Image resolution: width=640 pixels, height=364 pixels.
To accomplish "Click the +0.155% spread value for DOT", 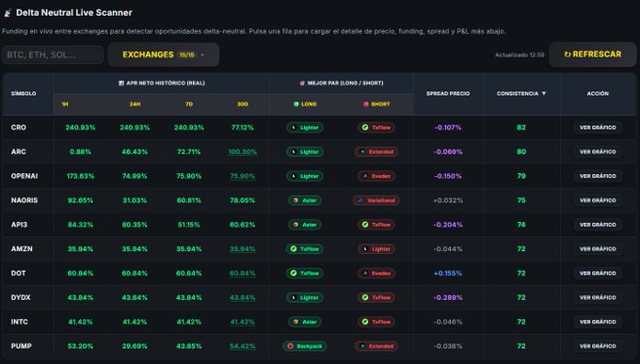I will tap(448, 273).
